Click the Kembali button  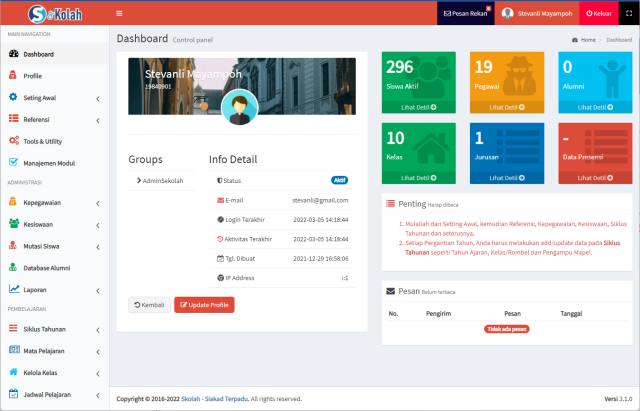pos(149,305)
